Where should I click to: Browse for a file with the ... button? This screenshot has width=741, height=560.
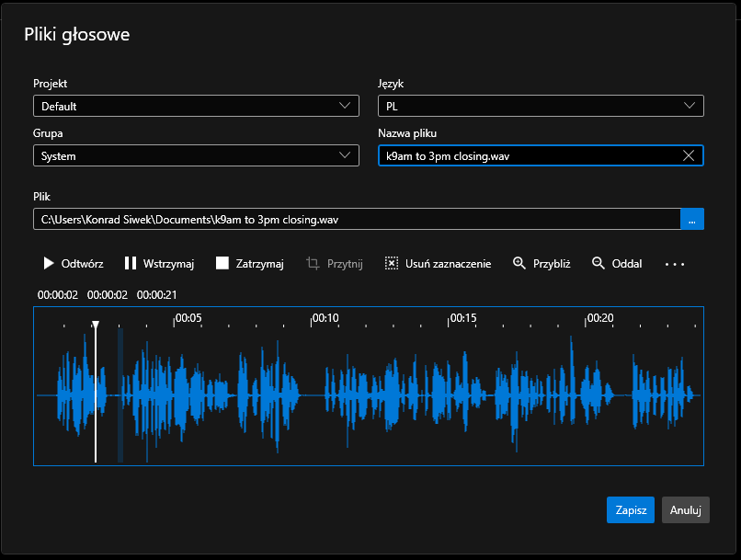tap(692, 221)
